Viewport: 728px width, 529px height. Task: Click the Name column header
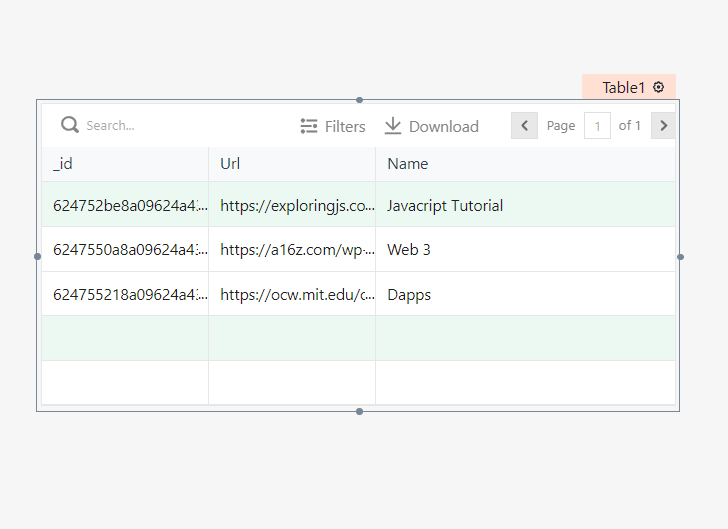coord(407,164)
